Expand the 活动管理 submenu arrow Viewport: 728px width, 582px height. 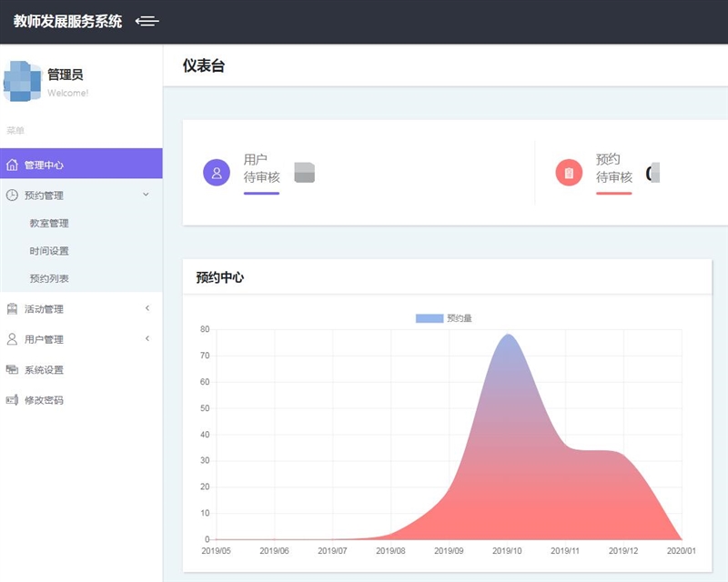point(147,308)
